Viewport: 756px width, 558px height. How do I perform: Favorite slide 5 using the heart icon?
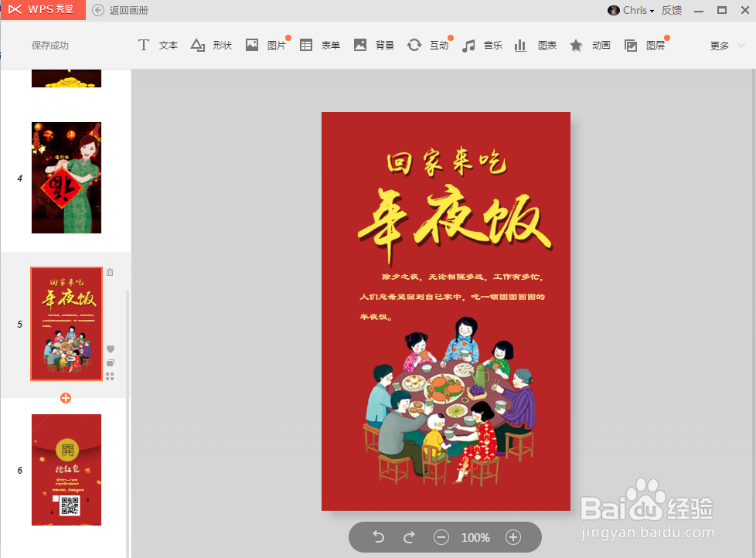(x=110, y=349)
